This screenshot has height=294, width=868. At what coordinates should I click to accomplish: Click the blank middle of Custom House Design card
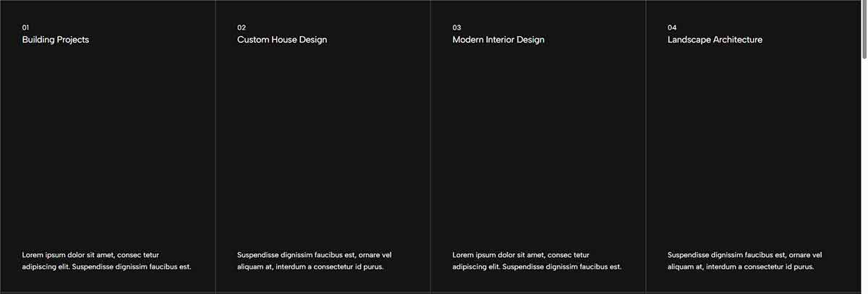pyautogui.click(x=323, y=145)
